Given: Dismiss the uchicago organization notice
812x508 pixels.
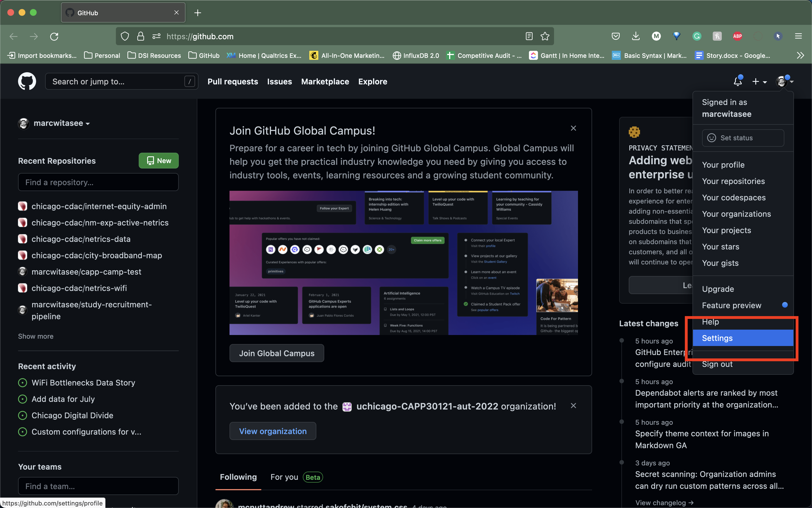Looking at the screenshot, I should point(573,406).
